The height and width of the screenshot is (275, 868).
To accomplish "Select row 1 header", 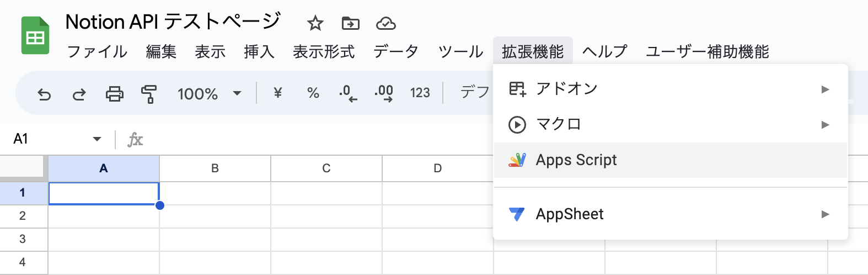I will point(24,193).
